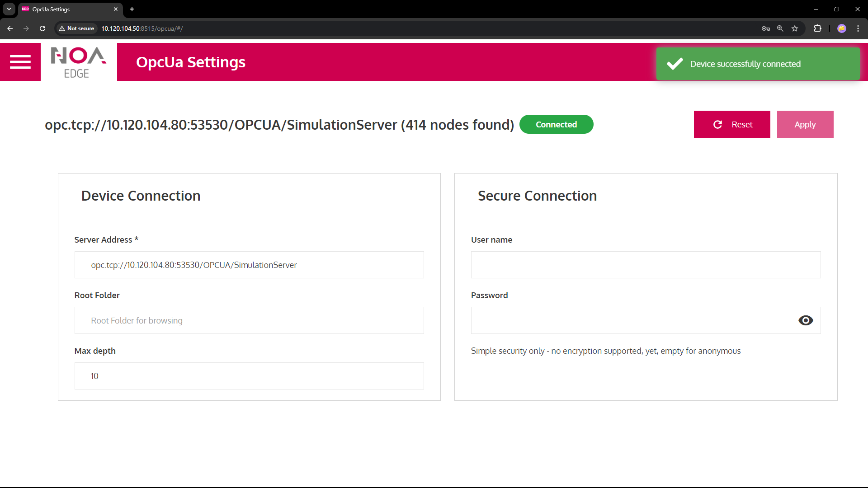This screenshot has width=868, height=488.
Task: Go back to previous page
Action: (x=10, y=28)
